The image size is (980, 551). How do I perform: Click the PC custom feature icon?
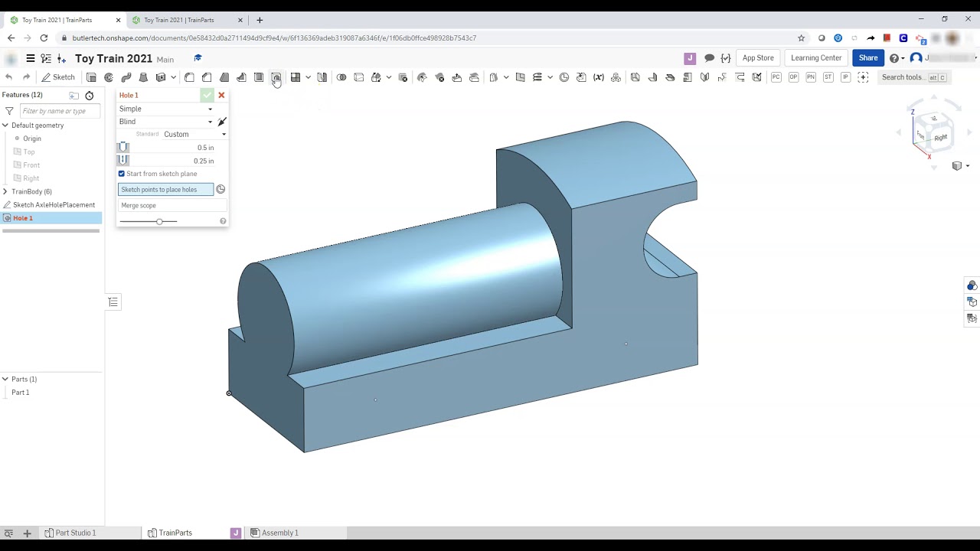click(x=776, y=77)
